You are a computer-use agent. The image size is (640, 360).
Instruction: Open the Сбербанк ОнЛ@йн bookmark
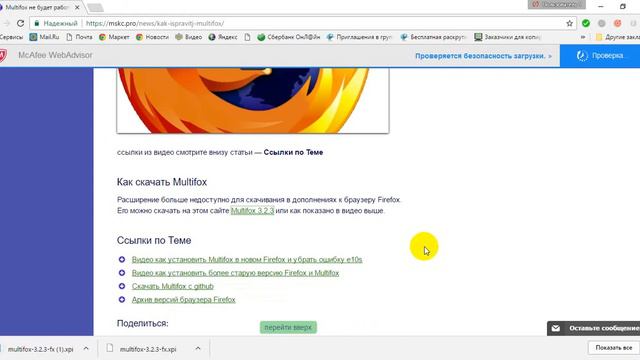coord(289,37)
